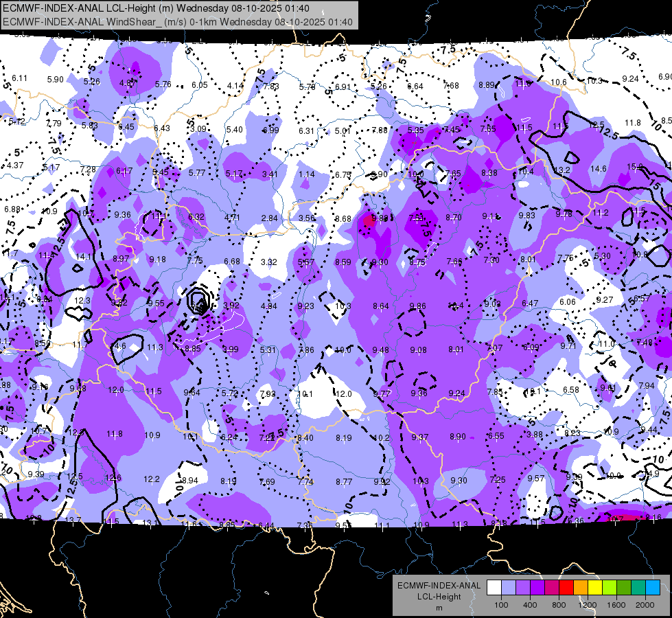Click the grid value 8.64
Viewport: 672px width, 618px height.
[x=381, y=306]
